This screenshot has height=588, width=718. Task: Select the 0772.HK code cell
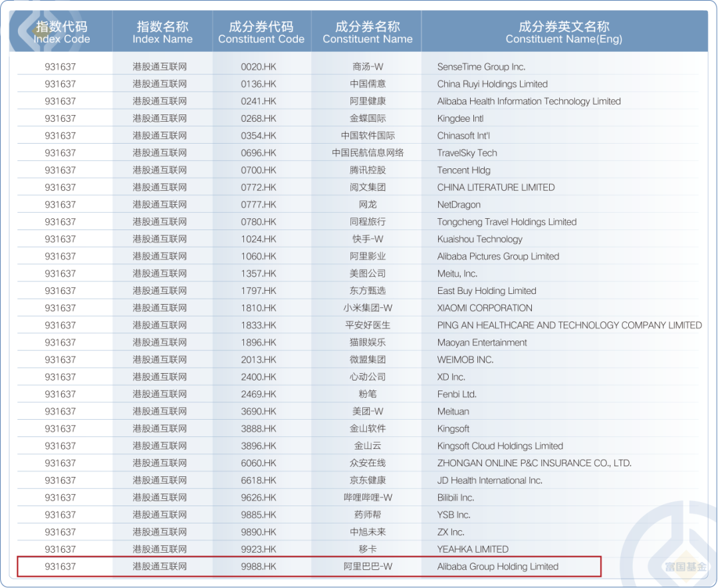[x=259, y=188]
